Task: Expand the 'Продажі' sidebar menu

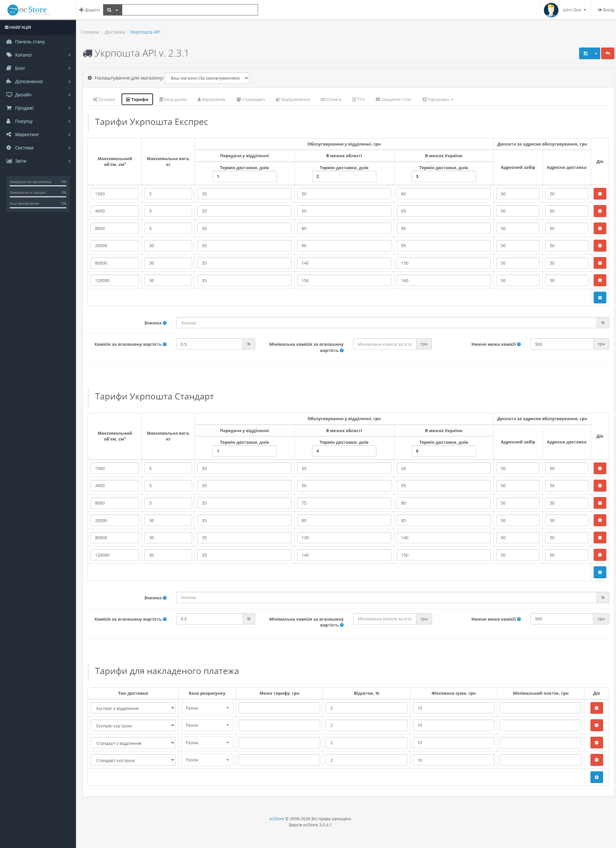Action: coord(38,108)
